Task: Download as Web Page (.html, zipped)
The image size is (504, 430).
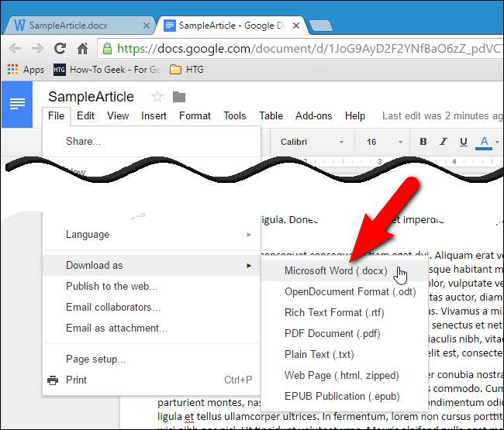Action: (x=344, y=375)
